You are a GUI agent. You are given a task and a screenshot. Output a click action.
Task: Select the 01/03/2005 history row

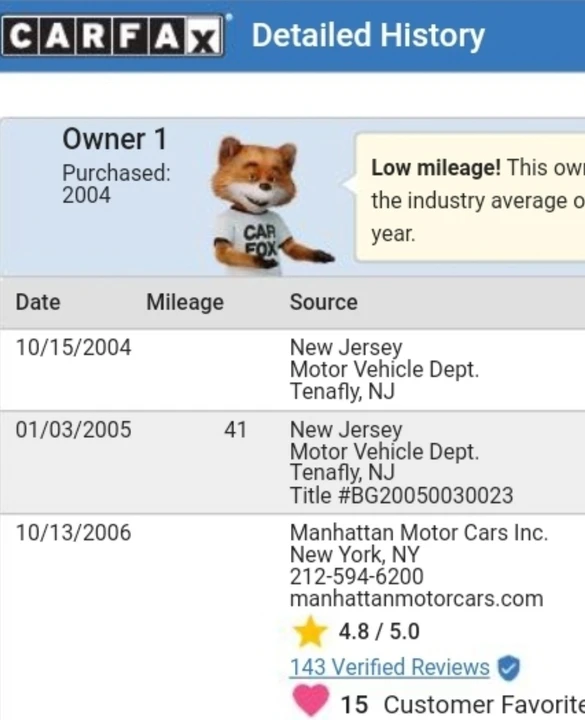292,462
